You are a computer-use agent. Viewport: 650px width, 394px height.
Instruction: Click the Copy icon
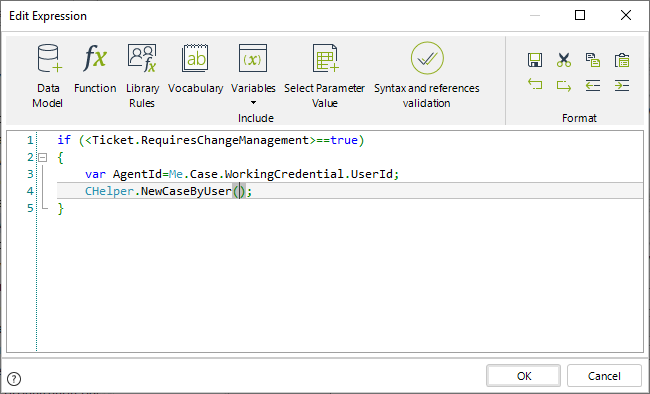593,60
